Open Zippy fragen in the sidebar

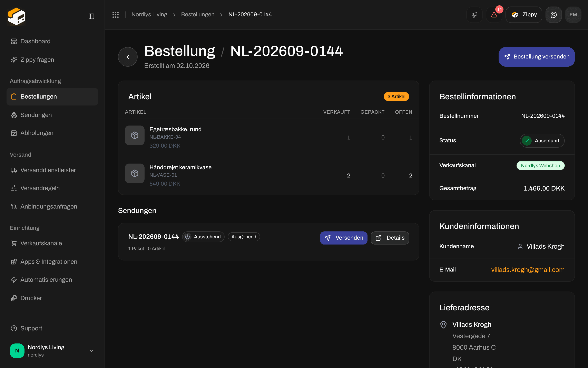[52, 60]
